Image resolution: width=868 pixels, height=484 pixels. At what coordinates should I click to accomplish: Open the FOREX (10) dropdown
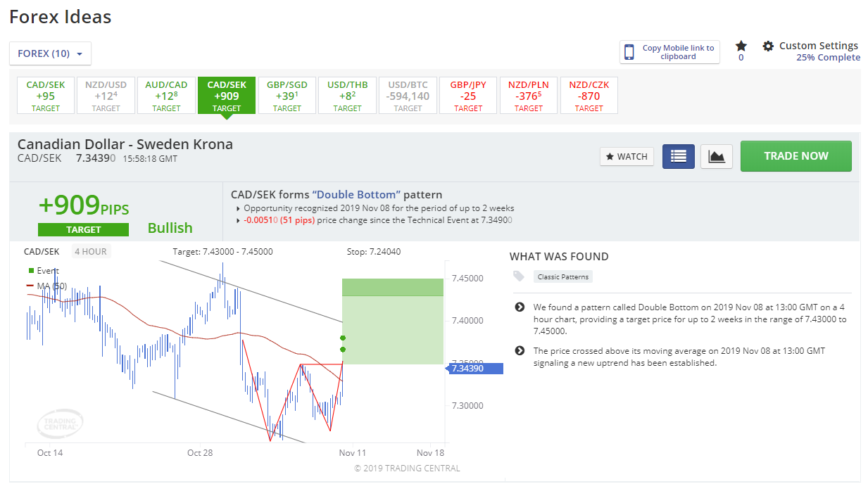tap(50, 53)
